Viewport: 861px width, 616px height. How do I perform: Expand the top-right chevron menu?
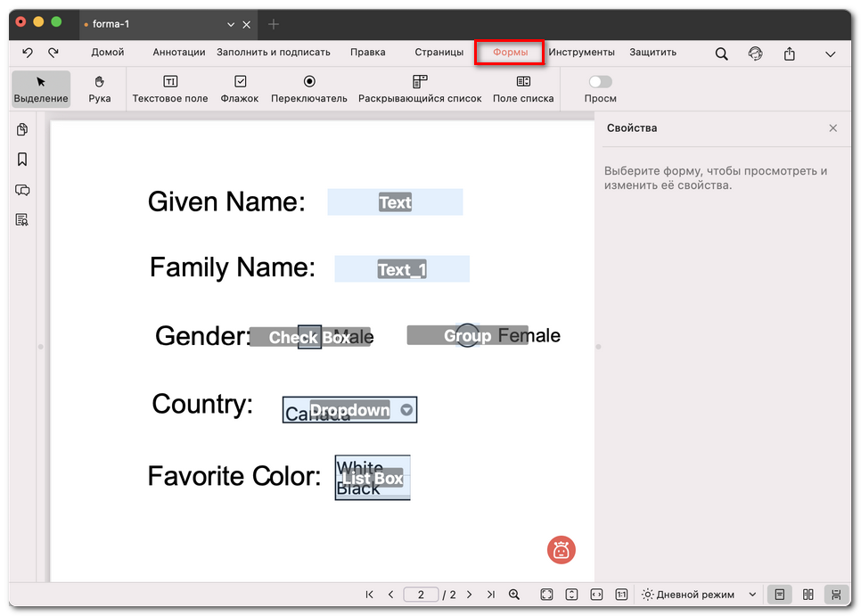[x=830, y=53]
